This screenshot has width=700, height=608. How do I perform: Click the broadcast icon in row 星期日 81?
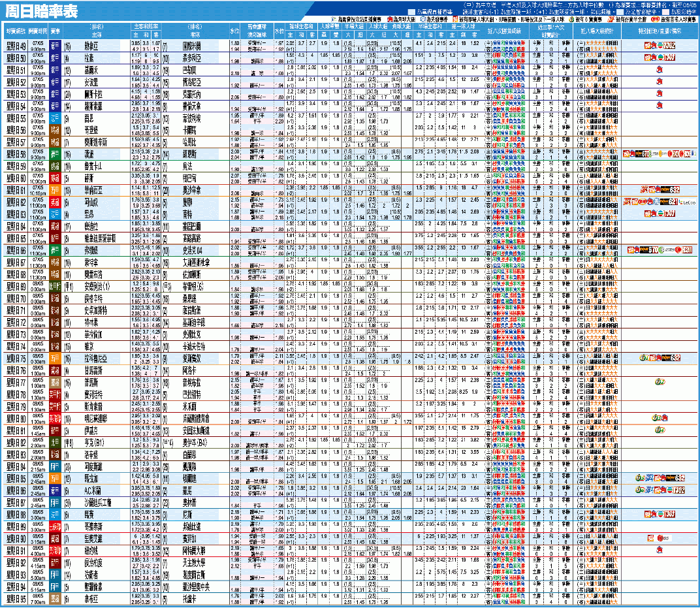pos(660,430)
